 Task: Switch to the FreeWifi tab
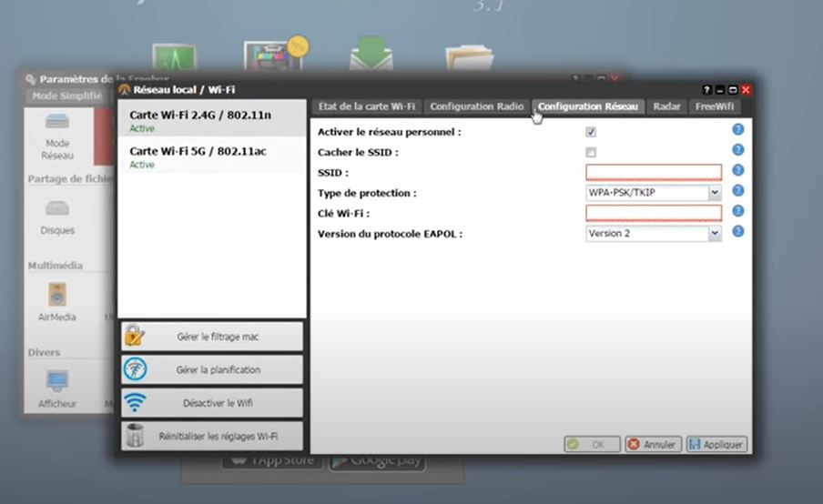pyautogui.click(x=715, y=106)
